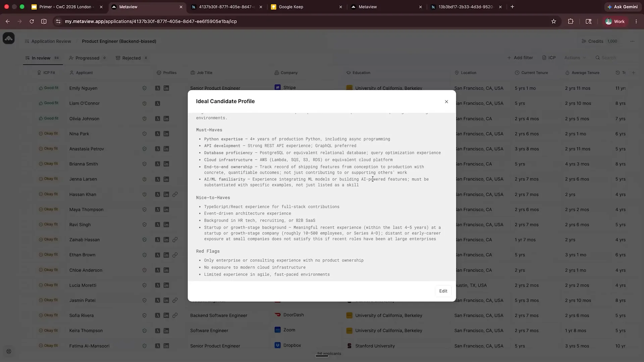The height and width of the screenshot is (362, 644).
Task: Focus the Search field
Action: [x=608, y=58]
